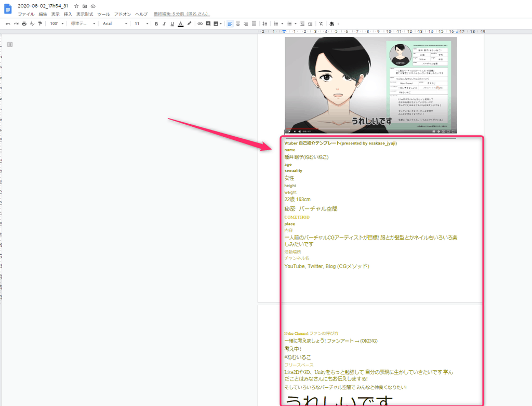This screenshot has height=406, width=532.
Task: Decrease the indent
Action: pos(302,24)
